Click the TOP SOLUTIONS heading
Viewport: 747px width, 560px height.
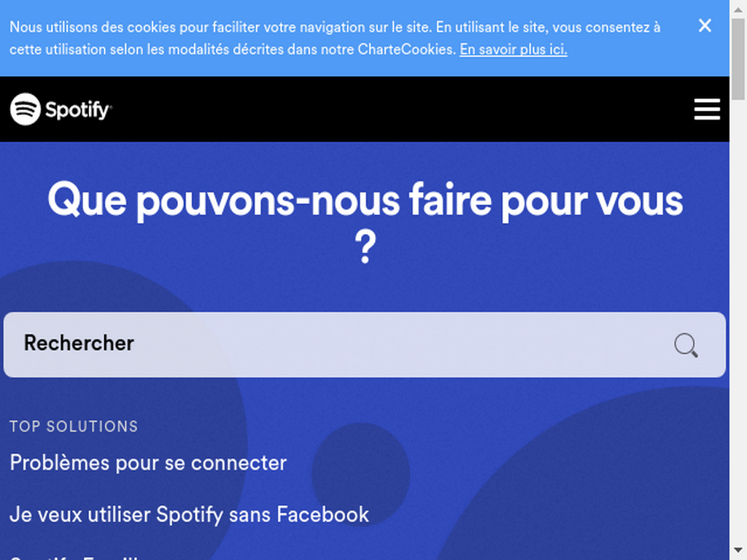(74, 426)
